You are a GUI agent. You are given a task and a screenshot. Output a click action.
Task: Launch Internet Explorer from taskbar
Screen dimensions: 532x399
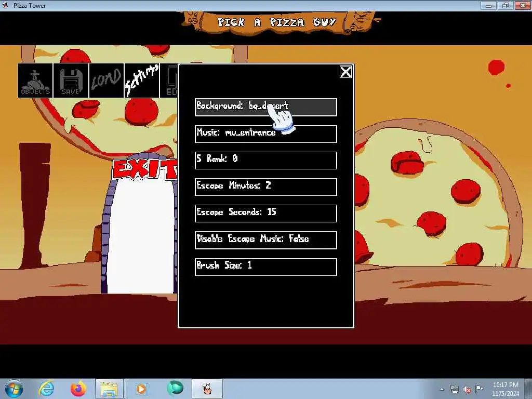(46, 389)
